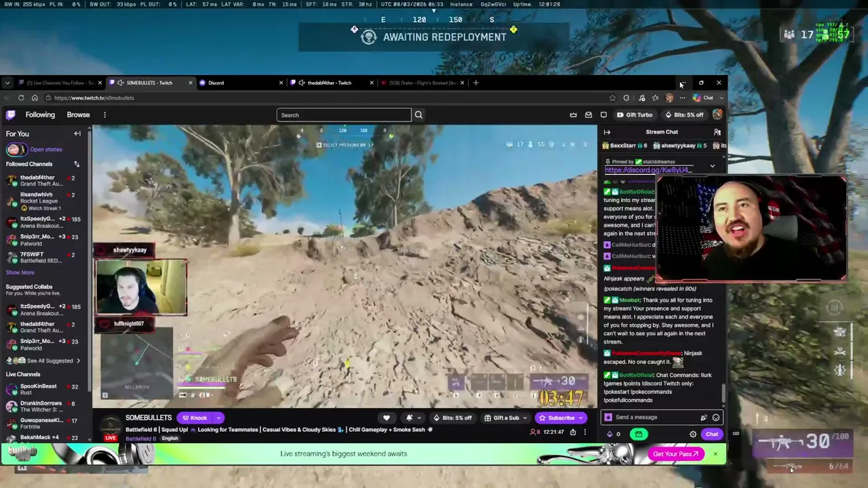Open Prime loot crown icon
This screenshot has height=488, width=868.
pos(573,115)
